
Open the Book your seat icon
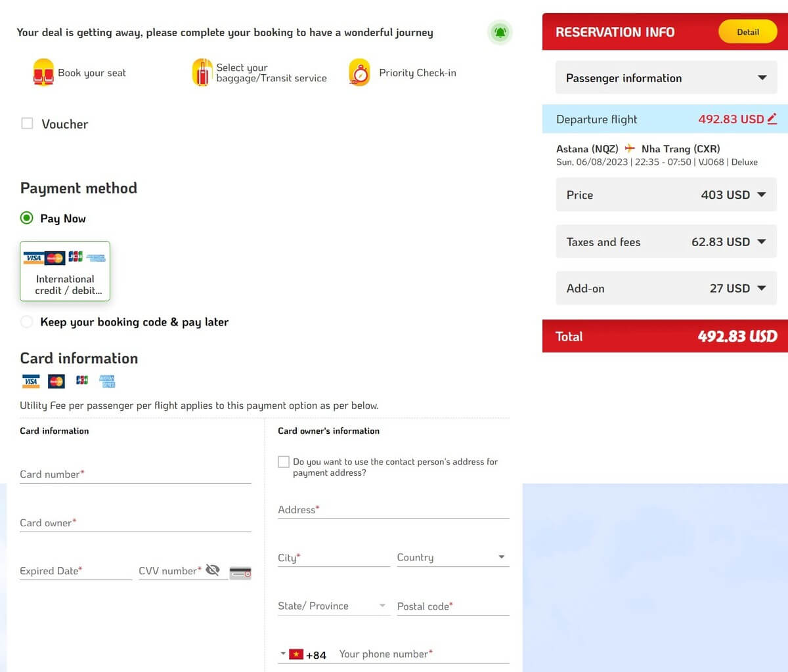(x=43, y=73)
